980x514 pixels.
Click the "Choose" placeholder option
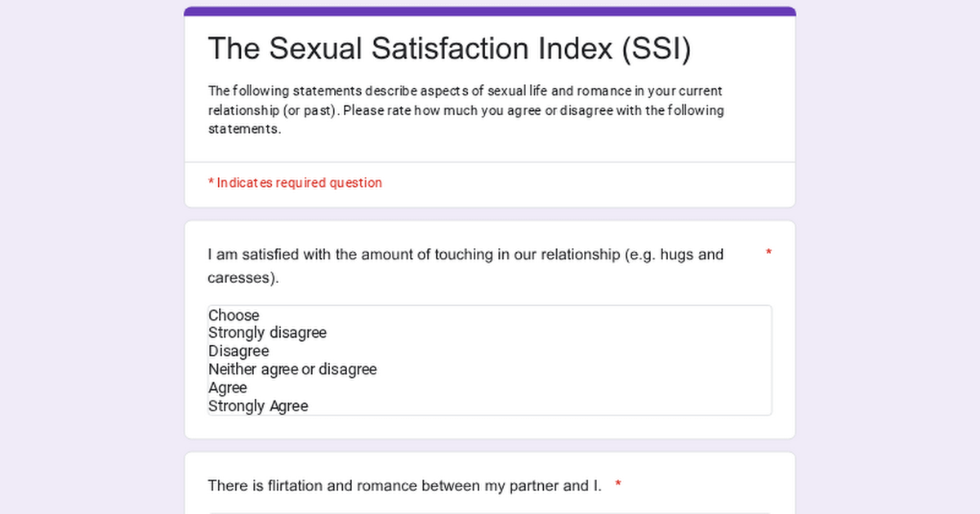click(234, 315)
